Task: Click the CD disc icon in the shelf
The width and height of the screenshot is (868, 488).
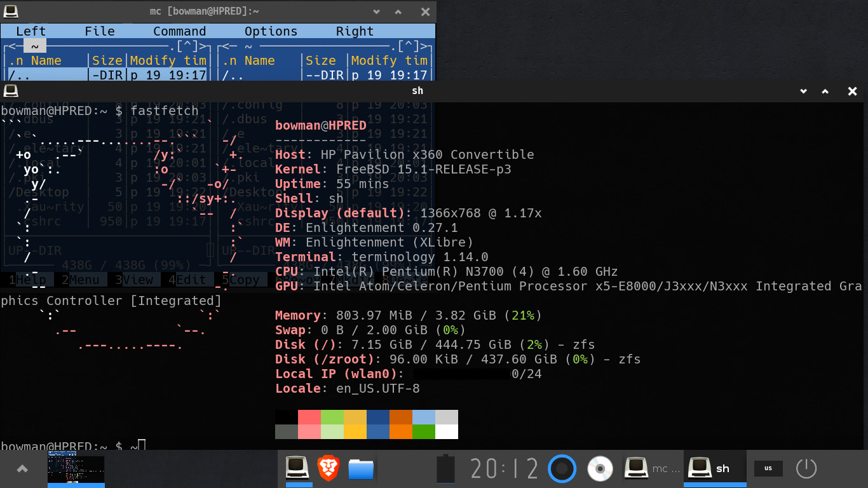Action: click(x=600, y=469)
